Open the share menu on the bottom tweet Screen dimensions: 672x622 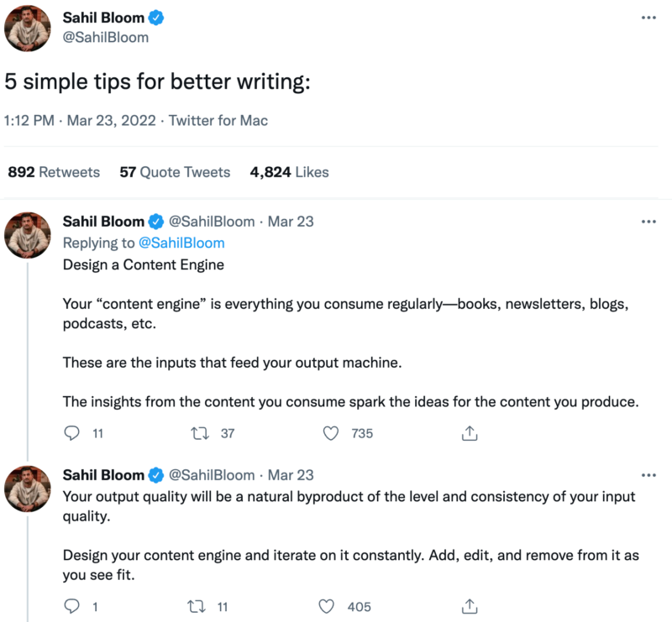470,606
